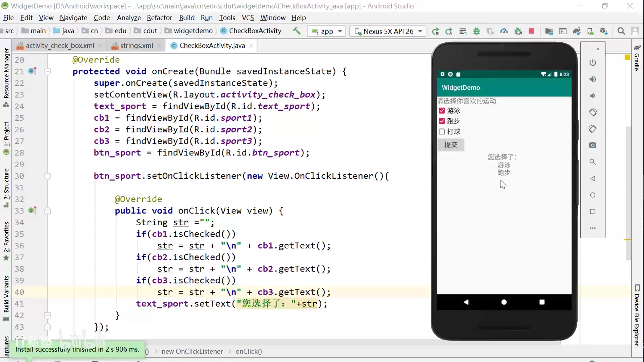Check the 打球 checkbox
644x362 pixels.
pyautogui.click(x=442, y=131)
